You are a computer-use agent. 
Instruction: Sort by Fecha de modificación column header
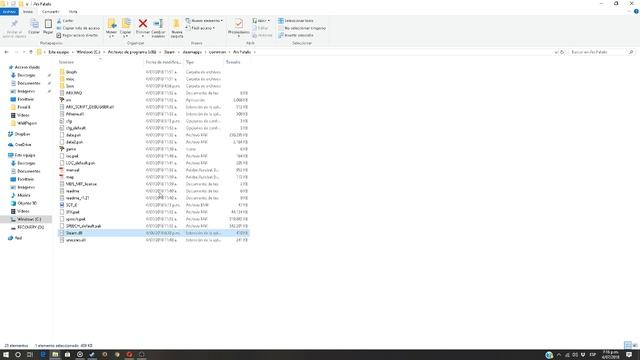(x=163, y=62)
